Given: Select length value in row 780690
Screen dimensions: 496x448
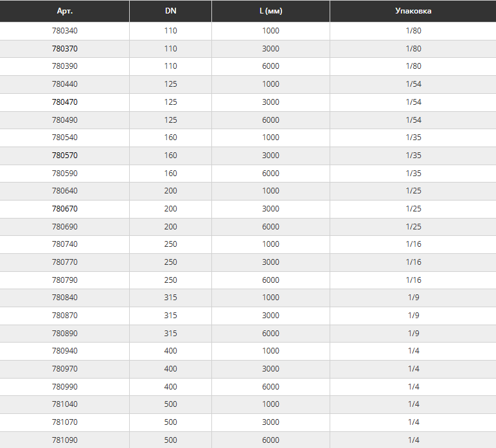Looking at the screenshot, I should coord(270,226).
